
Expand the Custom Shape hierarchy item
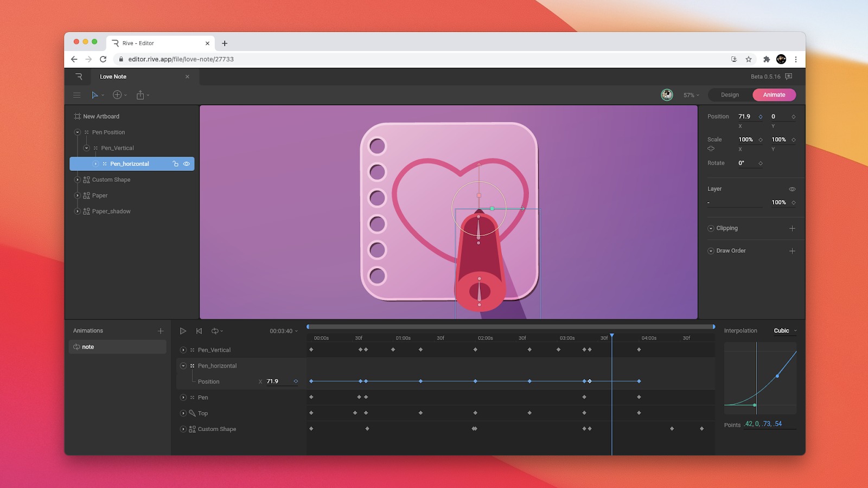78,179
